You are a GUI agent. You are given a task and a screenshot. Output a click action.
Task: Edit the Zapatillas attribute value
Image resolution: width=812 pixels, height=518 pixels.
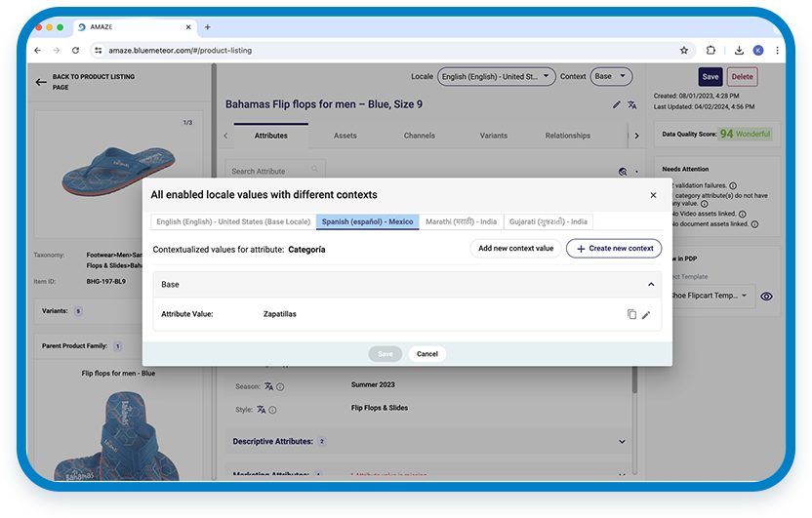click(x=646, y=315)
